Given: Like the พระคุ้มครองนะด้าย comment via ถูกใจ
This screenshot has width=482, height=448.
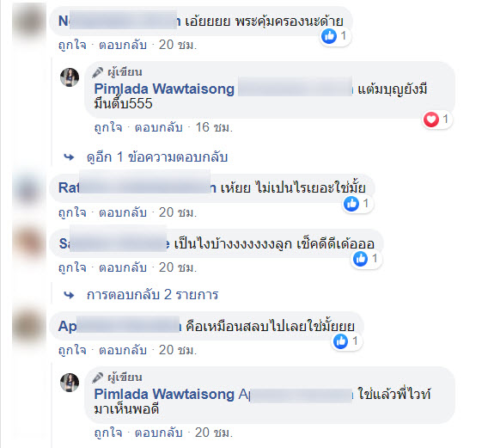Looking at the screenshot, I should 72,45.
